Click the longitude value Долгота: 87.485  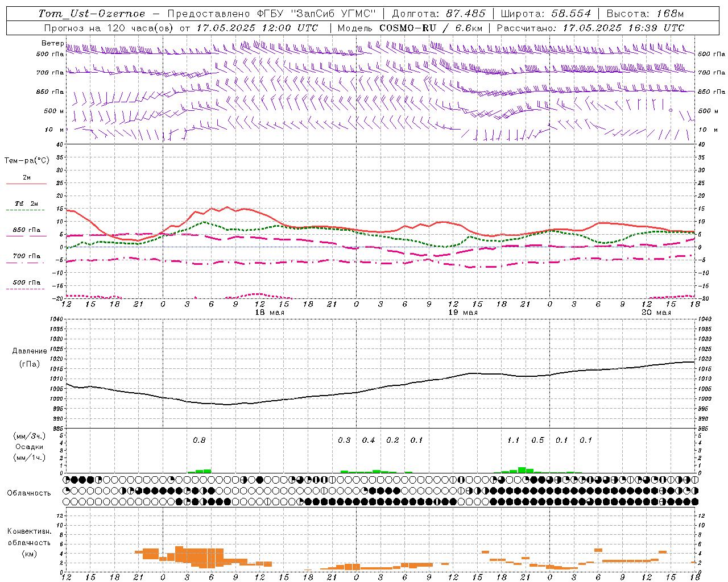(x=439, y=14)
